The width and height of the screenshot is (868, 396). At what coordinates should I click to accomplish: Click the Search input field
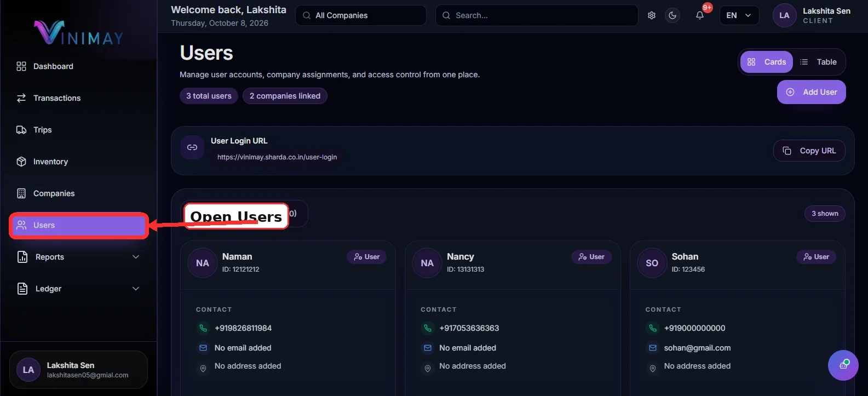tap(537, 15)
